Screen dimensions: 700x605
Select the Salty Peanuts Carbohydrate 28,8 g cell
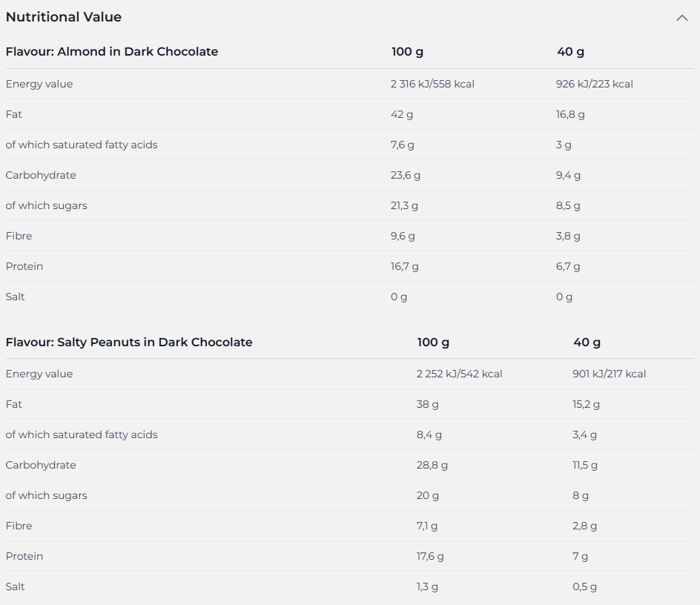click(x=432, y=466)
